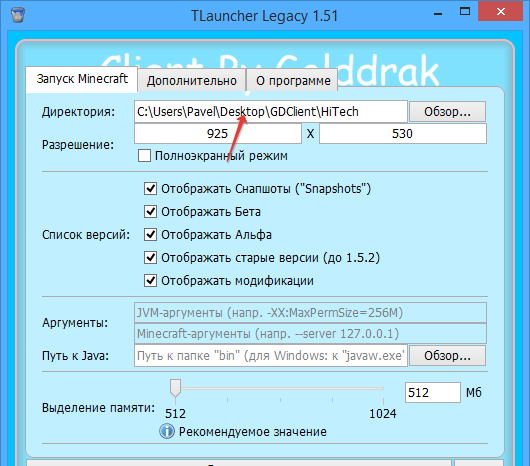
Task: Disable Отображать модификации checkbox
Action: pyautogui.click(x=150, y=280)
